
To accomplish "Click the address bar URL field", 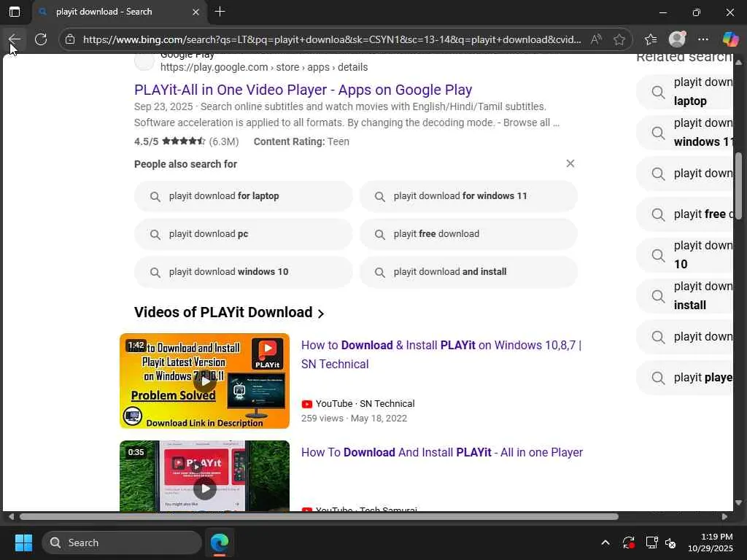I will click(x=332, y=39).
